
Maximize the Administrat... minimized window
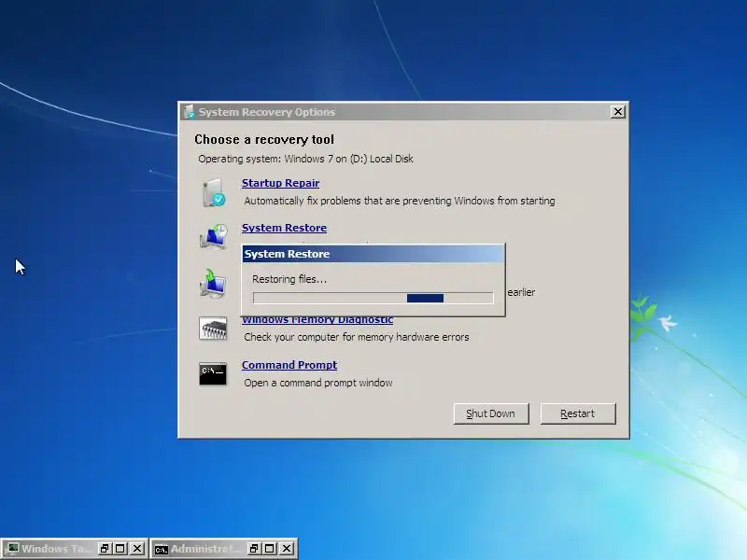[x=270, y=549]
